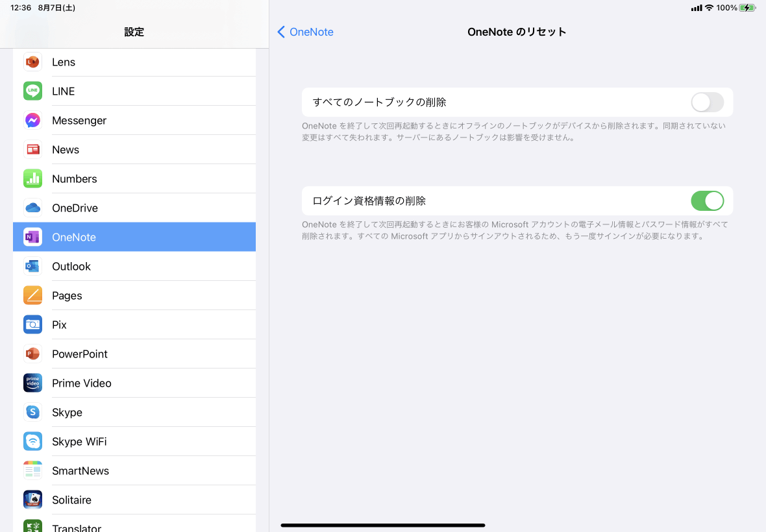
Task: Tap the Skype WiFi app icon
Action: 32,441
